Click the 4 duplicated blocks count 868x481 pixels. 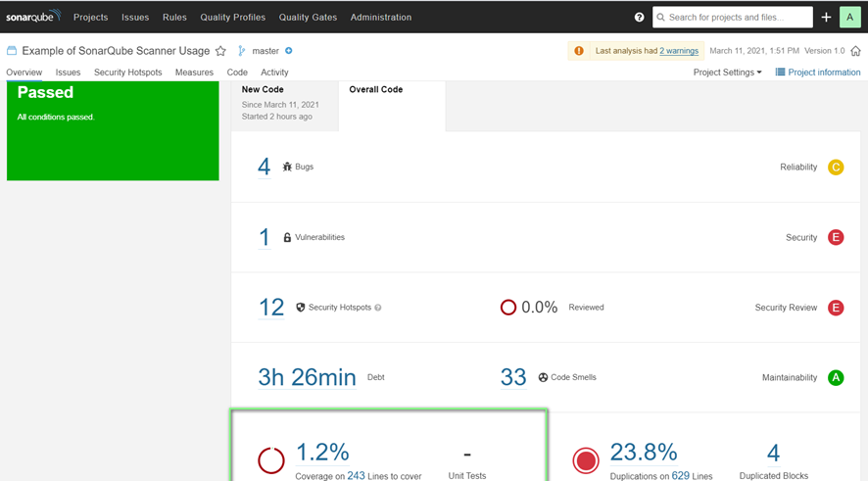tap(773, 454)
